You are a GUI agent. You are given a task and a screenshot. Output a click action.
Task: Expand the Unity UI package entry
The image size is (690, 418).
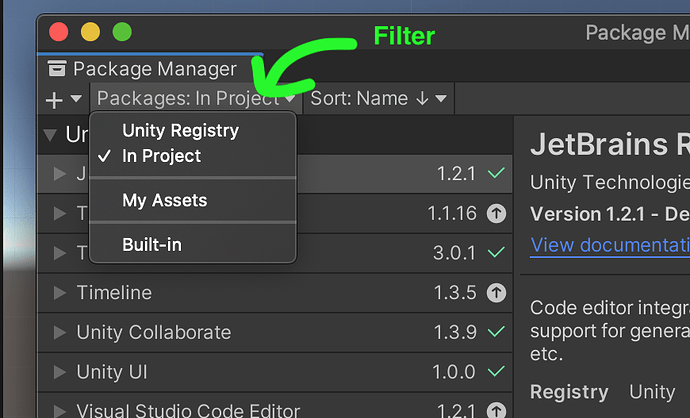coord(60,373)
